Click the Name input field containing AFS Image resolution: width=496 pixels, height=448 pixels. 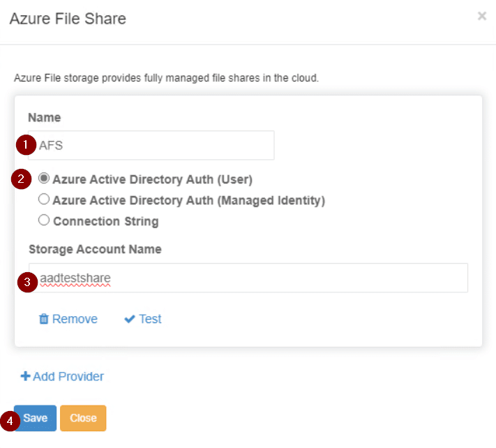pyautogui.click(x=151, y=145)
